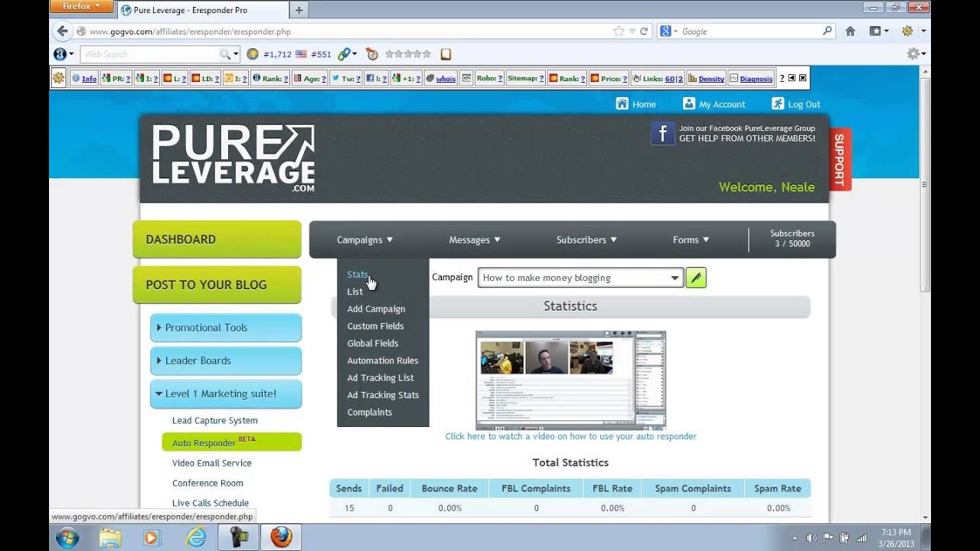Click the Firefox home icon
This screenshot has width=980, height=551.
coord(850,31)
